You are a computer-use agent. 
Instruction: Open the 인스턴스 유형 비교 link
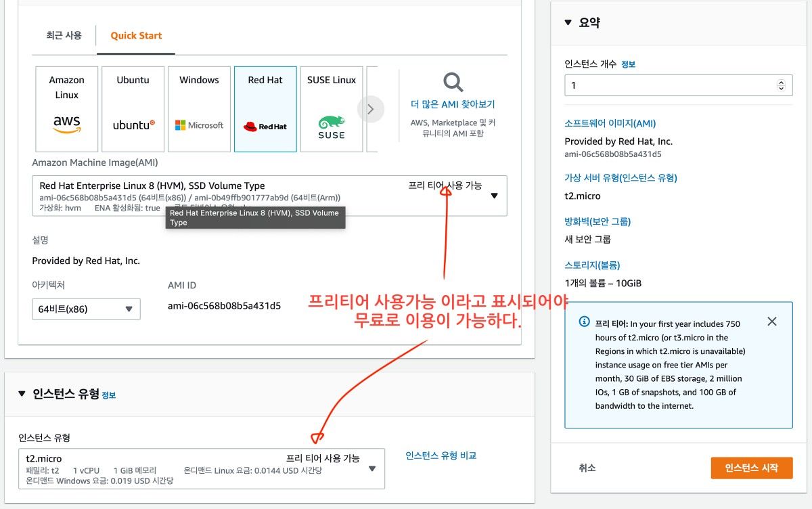[441, 456]
